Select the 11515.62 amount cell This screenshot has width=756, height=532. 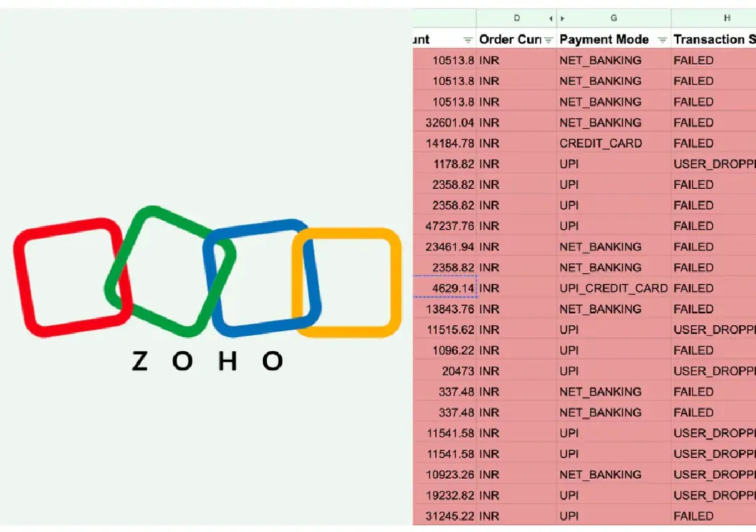click(445, 330)
